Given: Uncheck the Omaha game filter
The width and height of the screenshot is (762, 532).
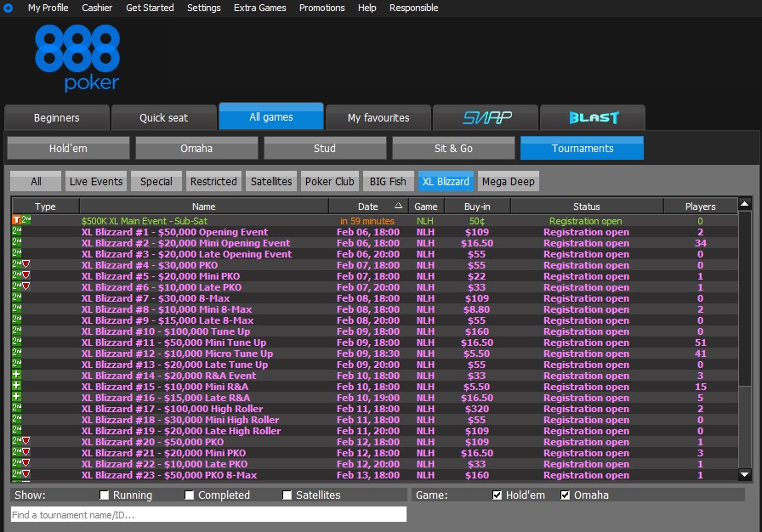Looking at the screenshot, I should 566,495.
